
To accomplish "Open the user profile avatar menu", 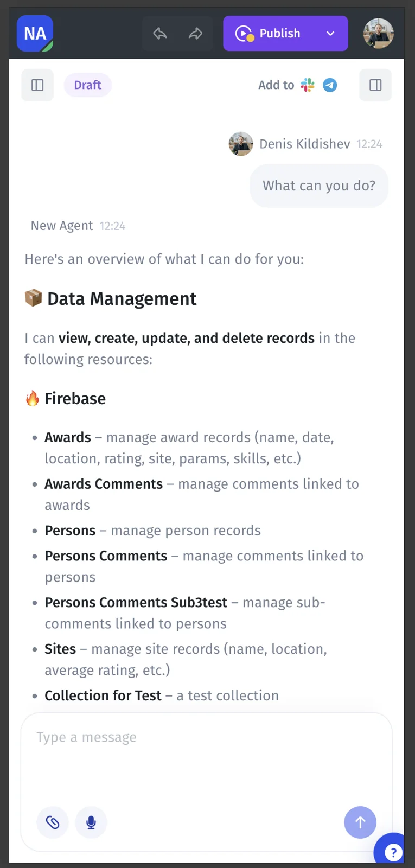I will click(x=379, y=34).
